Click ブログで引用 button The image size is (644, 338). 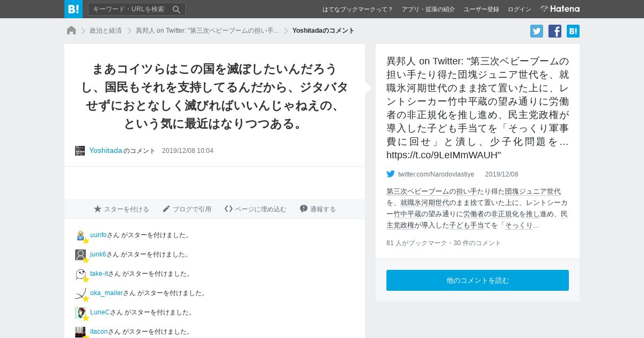coord(187,209)
